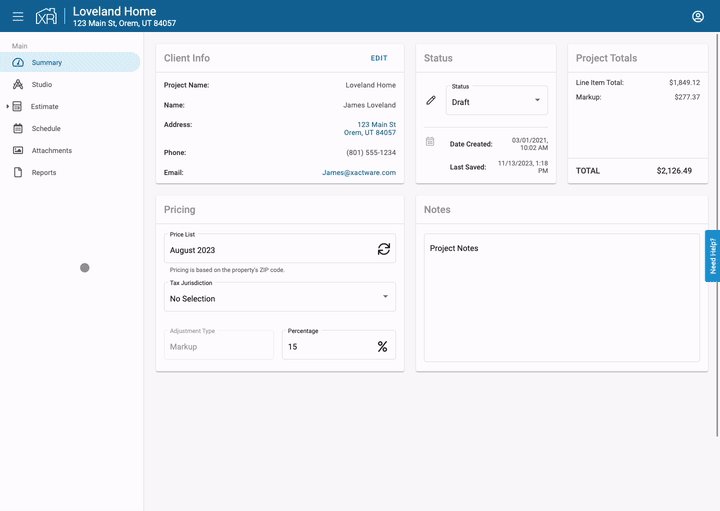Click the $1,849.12 line item total
Image resolution: width=720 pixels, height=511 pixels.
[x=684, y=83]
